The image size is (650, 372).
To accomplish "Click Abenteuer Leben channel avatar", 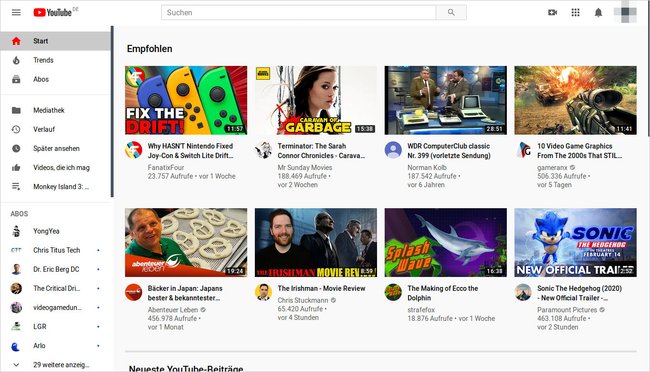I will point(133,292).
